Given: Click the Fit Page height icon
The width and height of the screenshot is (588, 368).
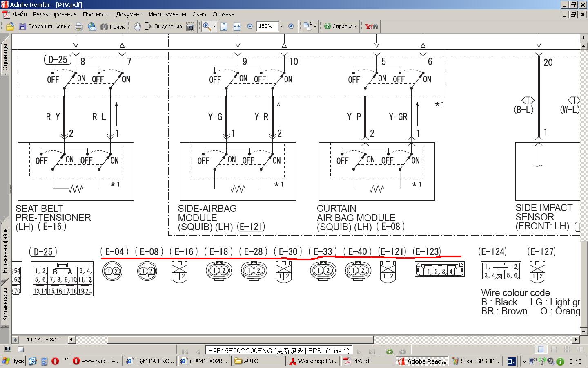Looking at the screenshot, I should pyautogui.click(x=224, y=27).
